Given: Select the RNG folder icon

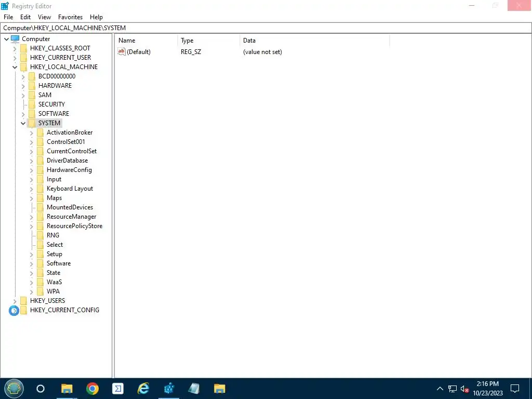Looking at the screenshot, I should (x=41, y=235).
